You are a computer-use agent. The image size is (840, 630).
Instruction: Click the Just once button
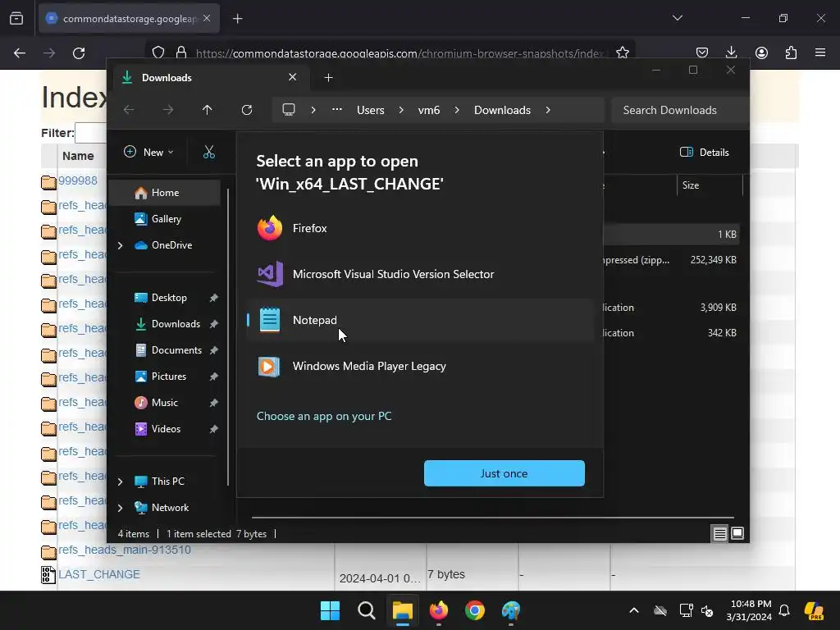[x=504, y=473]
